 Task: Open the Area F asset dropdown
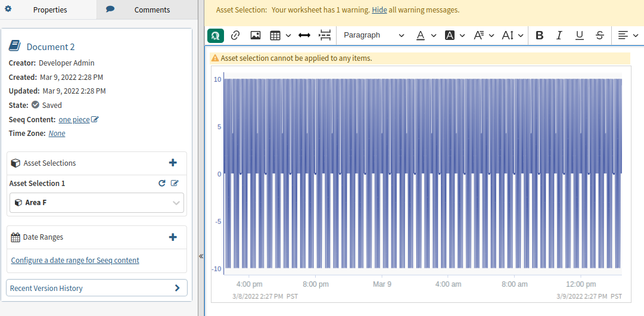[97, 203]
